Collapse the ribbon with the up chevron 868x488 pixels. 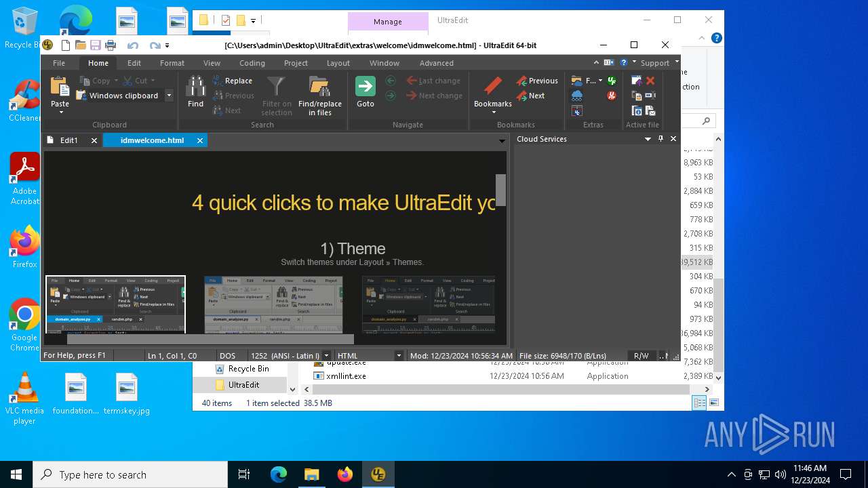596,62
